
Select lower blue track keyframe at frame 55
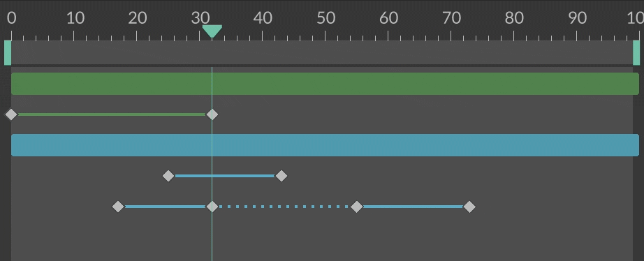[356, 207]
